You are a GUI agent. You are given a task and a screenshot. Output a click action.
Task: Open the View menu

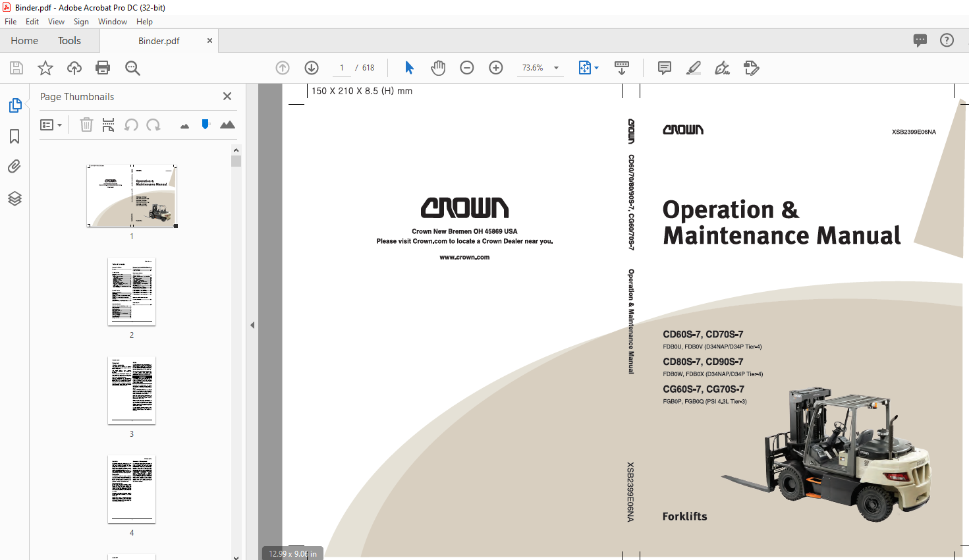pyautogui.click(x=56, y=22)
